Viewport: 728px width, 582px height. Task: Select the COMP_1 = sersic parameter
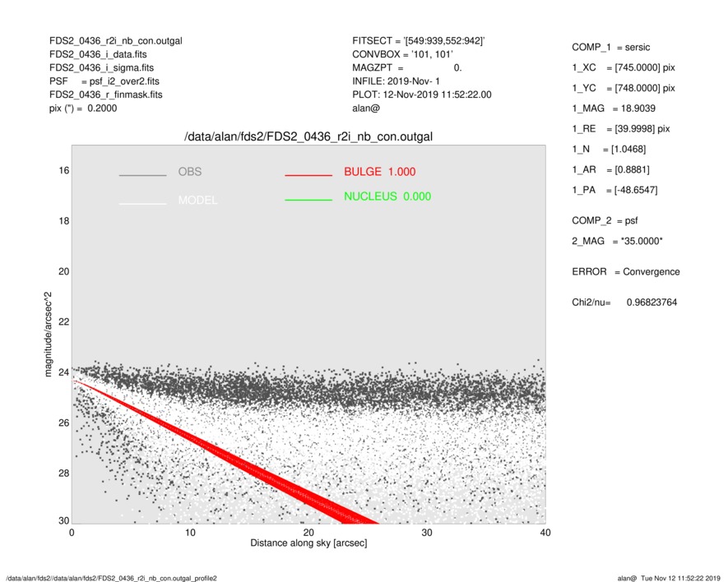[x=610, y=47]
